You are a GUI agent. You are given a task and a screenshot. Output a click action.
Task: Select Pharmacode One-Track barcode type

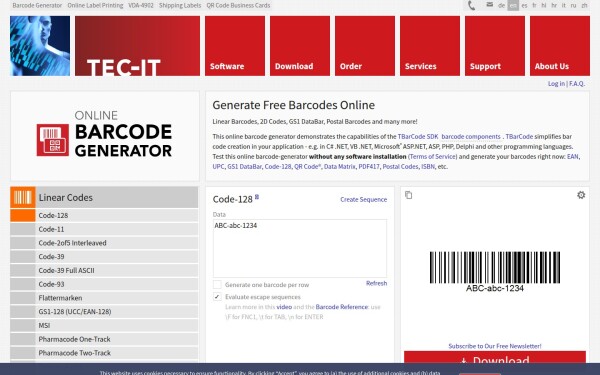104,339
